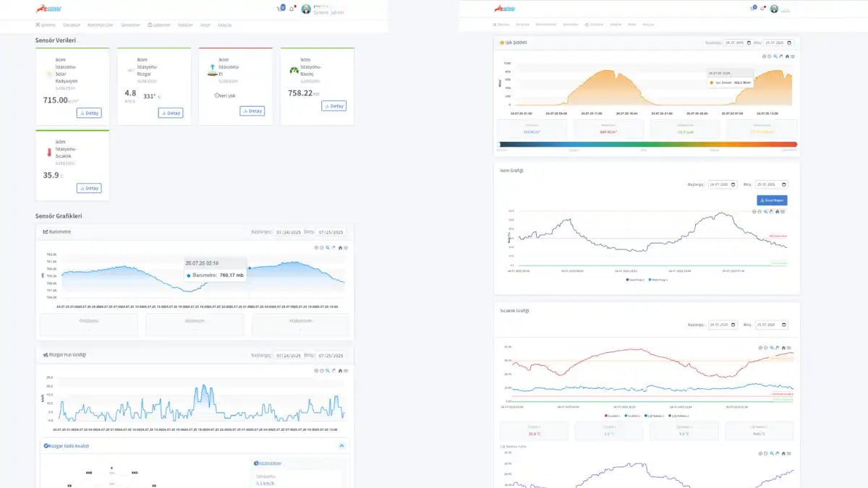The image size is (868, 488).
Task: Open the Barometre chart hamburger menu
Action: point(346,248)
